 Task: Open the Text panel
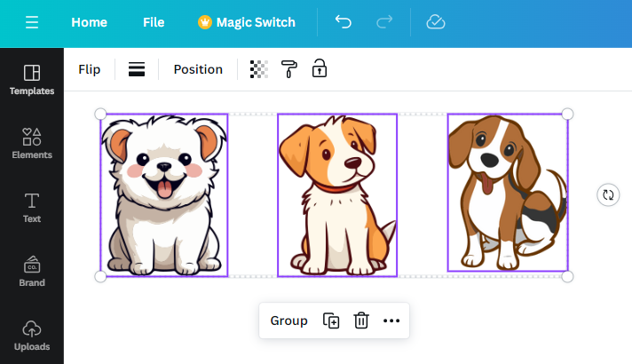[x=32, y=207]
